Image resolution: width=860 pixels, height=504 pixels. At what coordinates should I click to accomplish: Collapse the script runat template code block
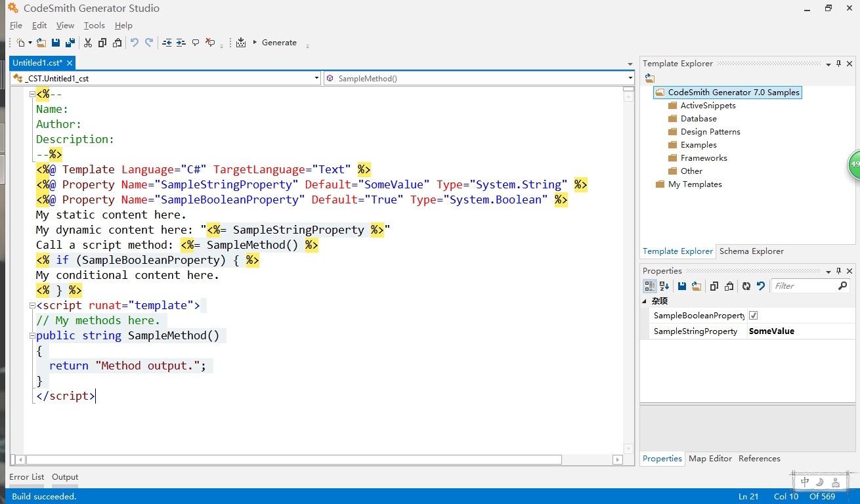coord(32,306)
